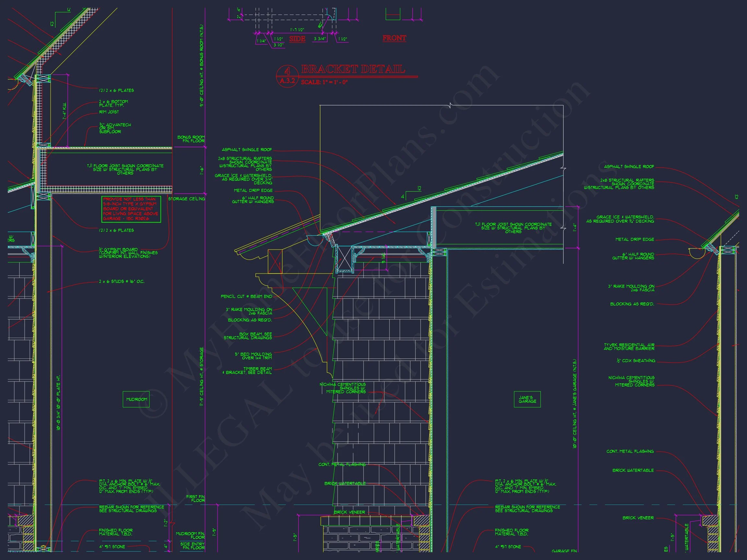Screen dimensions: 747x560
Task: Click the STORAGE CEILING level label
Action: coord(186,199)
